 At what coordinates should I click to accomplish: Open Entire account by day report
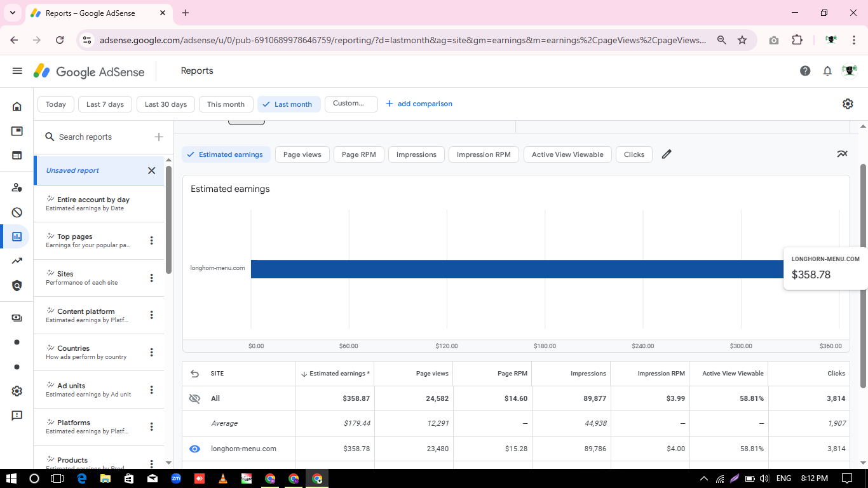[x=98, y=203]
